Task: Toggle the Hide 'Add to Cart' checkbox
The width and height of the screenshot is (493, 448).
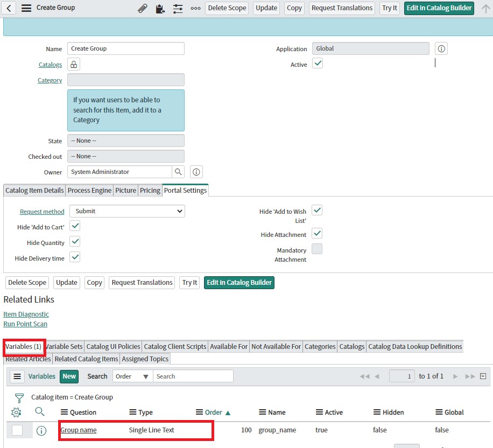Action: pos(75,226)
